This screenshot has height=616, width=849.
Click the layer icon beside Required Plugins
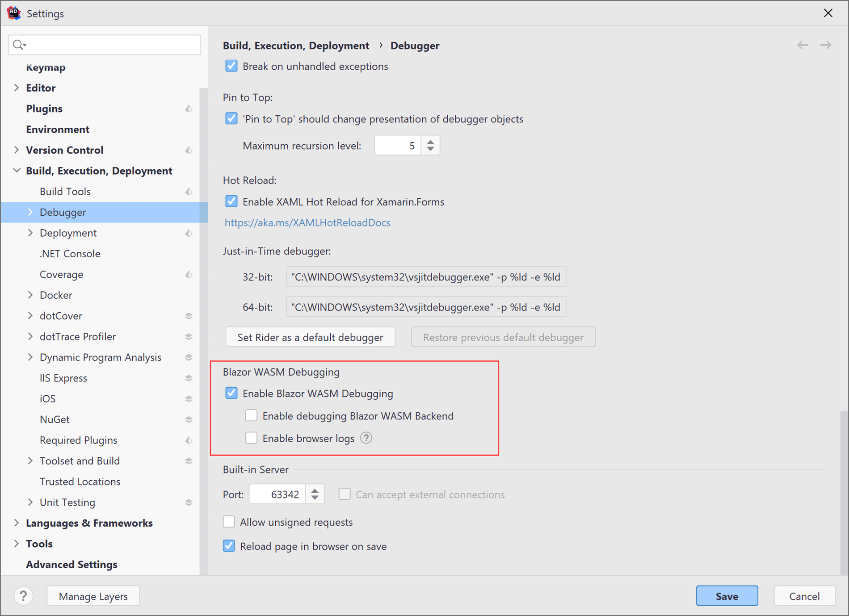pyautogui.click(x=189, y=440)
